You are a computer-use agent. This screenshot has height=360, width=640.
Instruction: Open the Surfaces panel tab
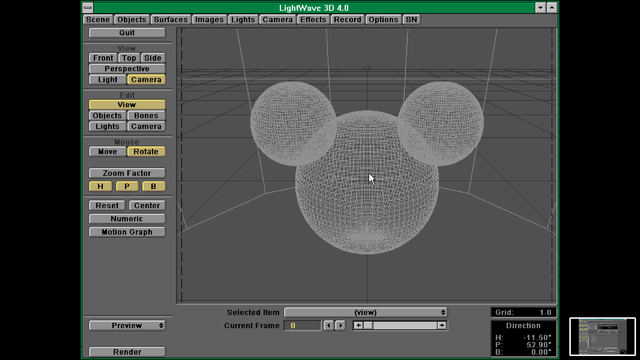point(170,20)
